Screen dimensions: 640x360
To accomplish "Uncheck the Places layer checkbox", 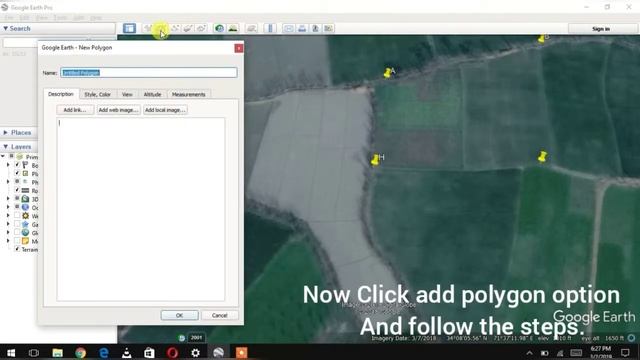I will 17,173.
